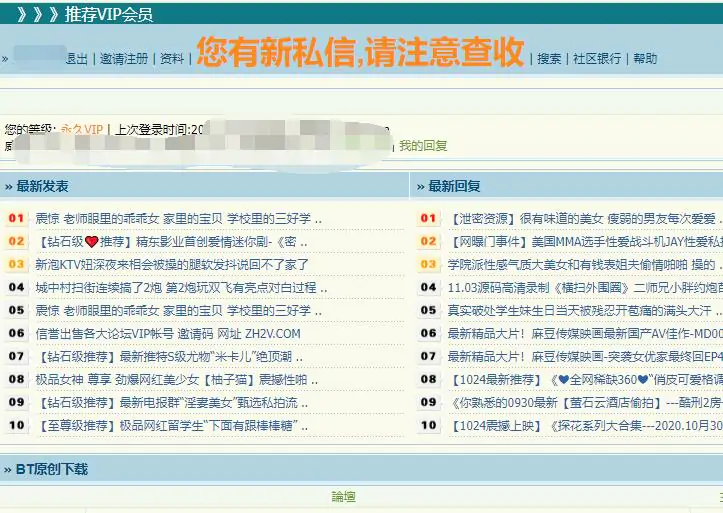This screenshot has width=723, height=513.
Task: Open 最新回复 post 06 麻豆传媒映画 MD00
Action: click(585, 334)
